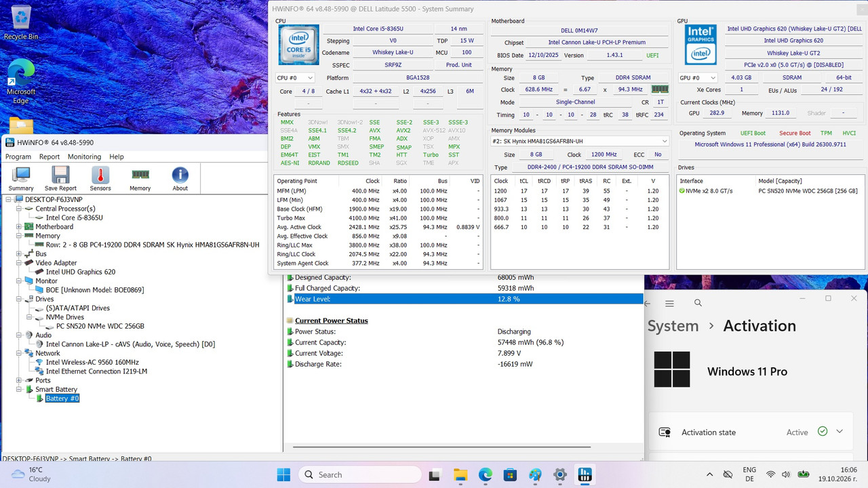Open the Help menu
This screenshot has width=868, height=488.
[x=117, y=157]
